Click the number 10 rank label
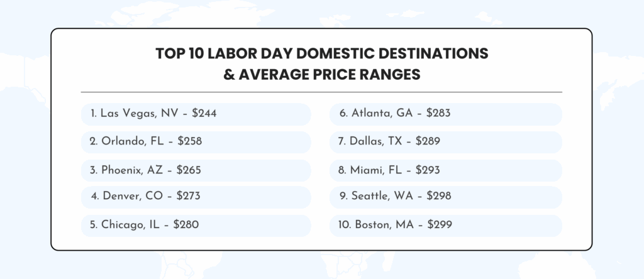Screen dimensions: 644x279 344,225
